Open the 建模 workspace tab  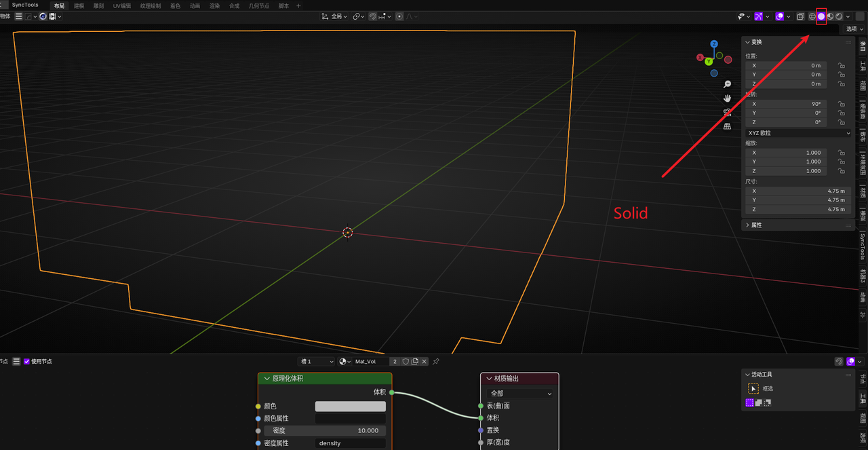click(x=79, y=5)
